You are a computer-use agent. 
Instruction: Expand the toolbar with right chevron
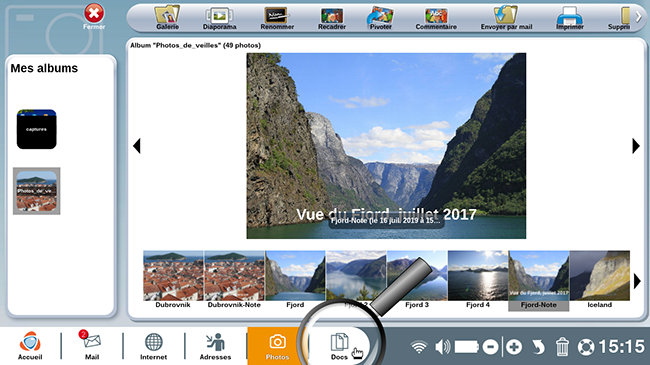pos(639,17)
